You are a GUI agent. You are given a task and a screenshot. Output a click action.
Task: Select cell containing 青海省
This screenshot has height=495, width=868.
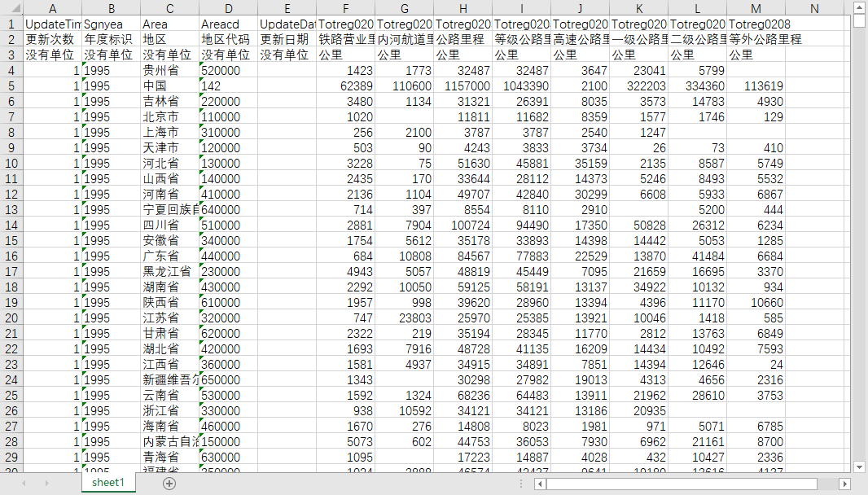170,458
